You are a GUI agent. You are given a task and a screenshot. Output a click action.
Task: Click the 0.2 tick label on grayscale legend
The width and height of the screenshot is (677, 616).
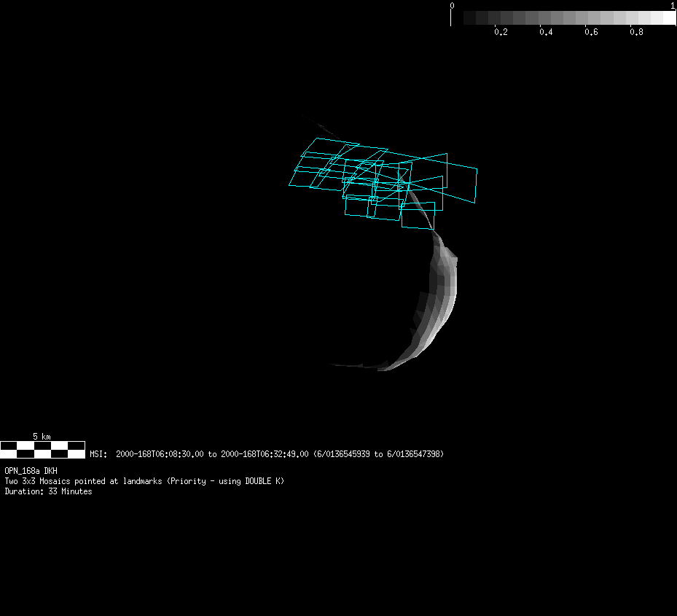[501, 33]
